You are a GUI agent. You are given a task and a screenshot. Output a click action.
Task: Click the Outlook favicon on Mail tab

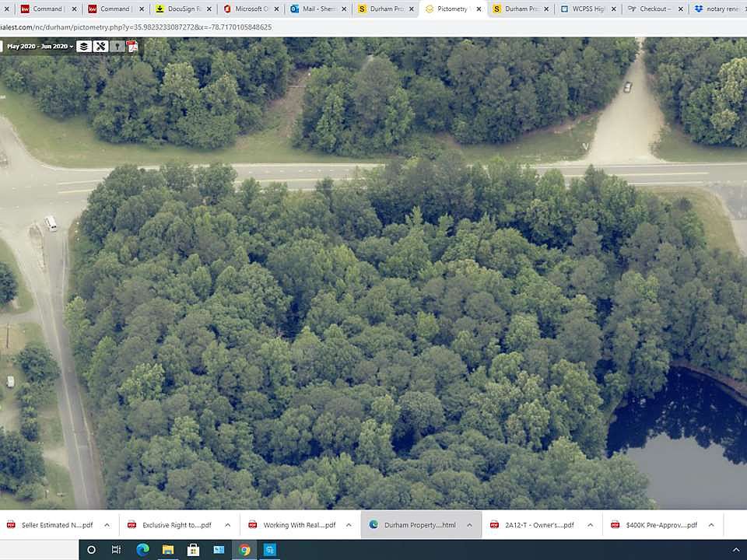coord(294,9)
